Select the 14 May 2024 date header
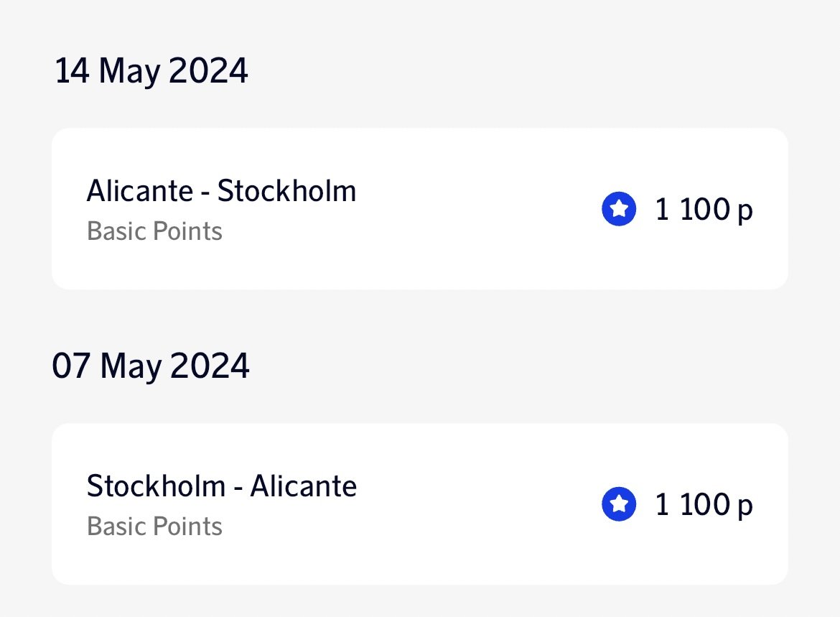Viewport: 840px width, 617px height. pyautogui.click(x=151, y=72)
